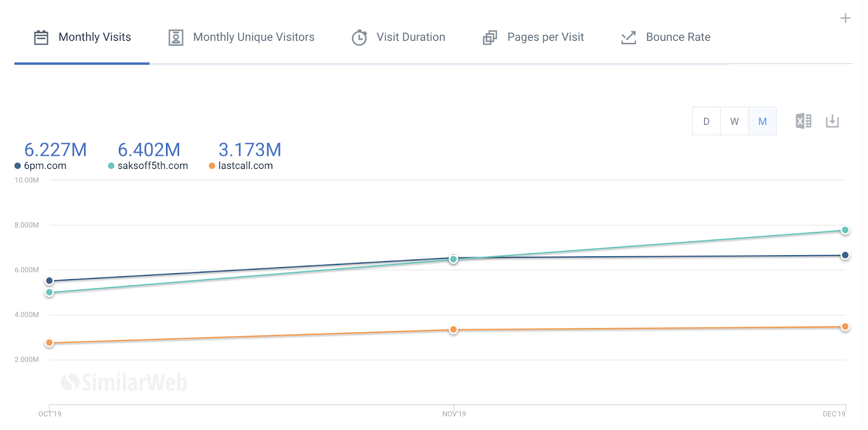Viewport: 868px width, 430px height.
Task: Toggle the lastcall.com legend entry
Action: click(241, 166)
